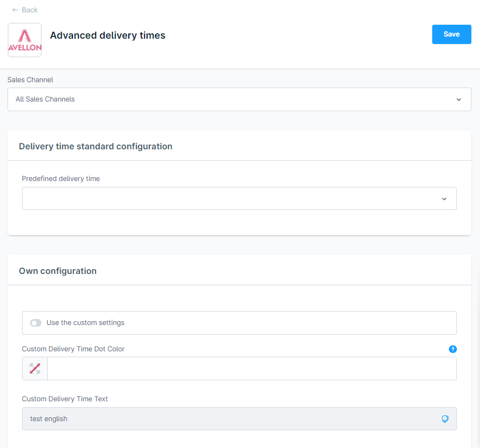Click the Sales Channel field label
Image resolution: width=480 pixels, height=448 pixels.
click(30, 80)
